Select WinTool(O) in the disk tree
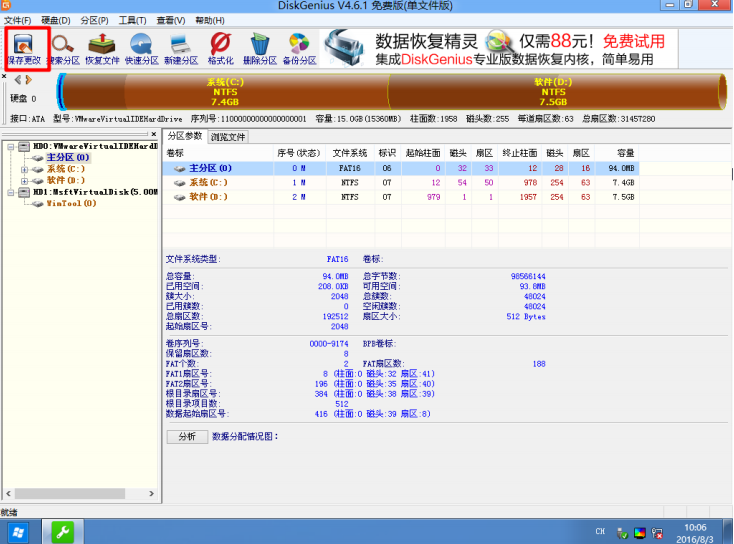This screenshot has width=734, height=544. (x=71, y=203)
